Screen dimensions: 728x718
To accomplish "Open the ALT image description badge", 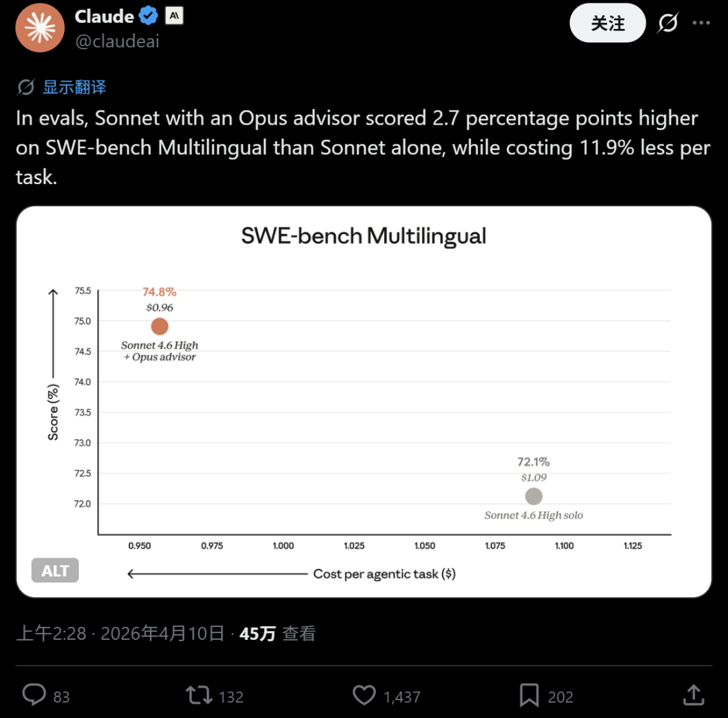I will tap(55, 570).
